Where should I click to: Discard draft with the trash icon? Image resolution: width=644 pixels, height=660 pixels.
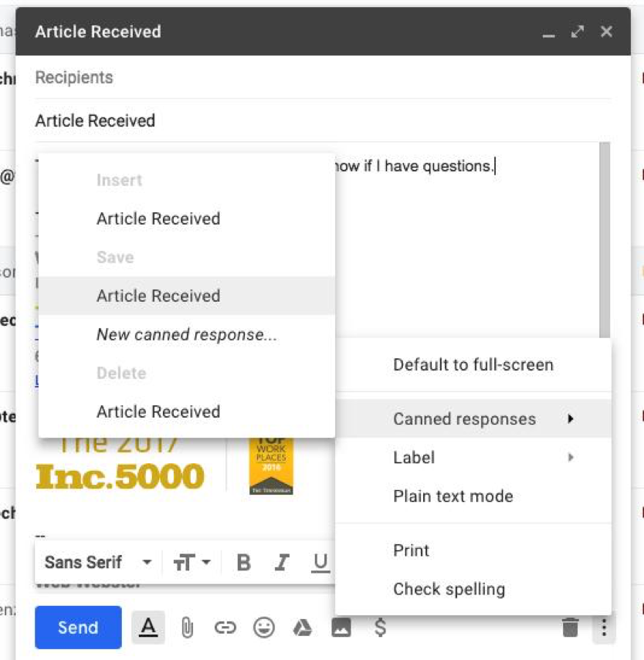(x=570, y=628)
